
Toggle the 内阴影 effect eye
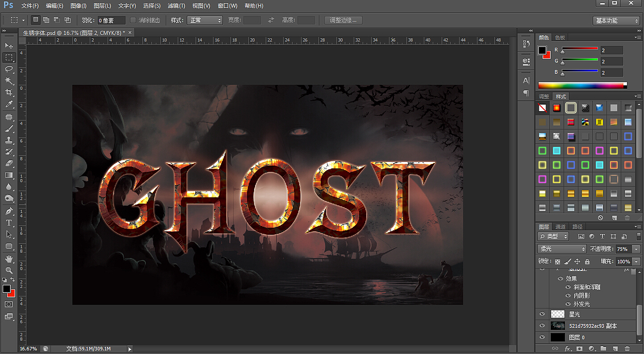[569, 296]
